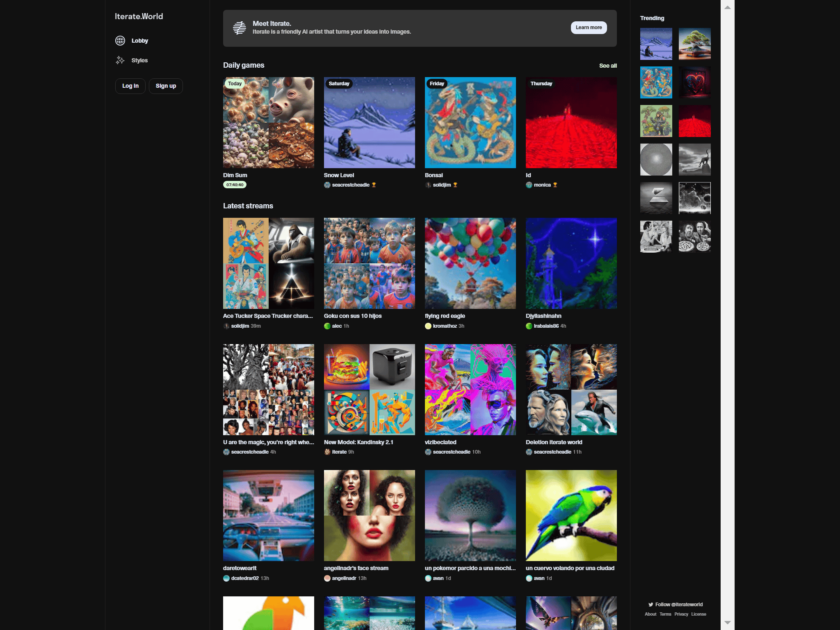
Task: Open trending pizza faces thumbnail
Action: (695, 237)
